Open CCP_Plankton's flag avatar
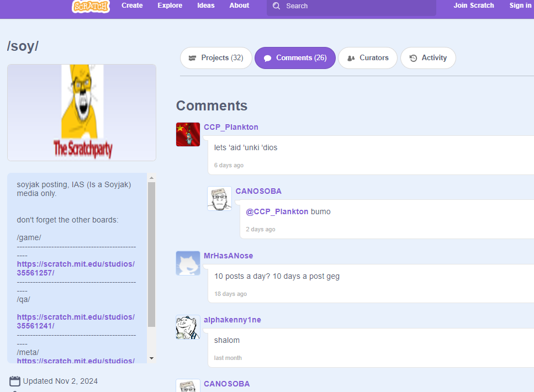The width and height of the screenshot is (534, 392). pyautogui.click(x=188, y=135)
